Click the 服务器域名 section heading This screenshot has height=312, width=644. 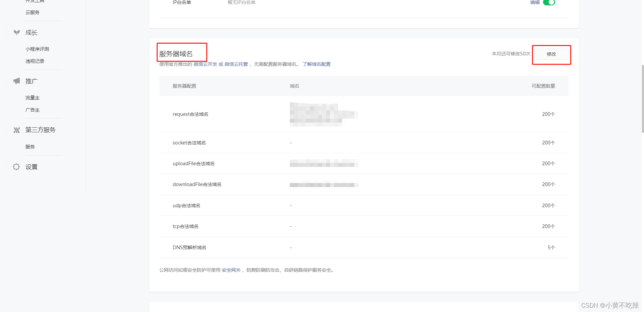click(176, 54)
